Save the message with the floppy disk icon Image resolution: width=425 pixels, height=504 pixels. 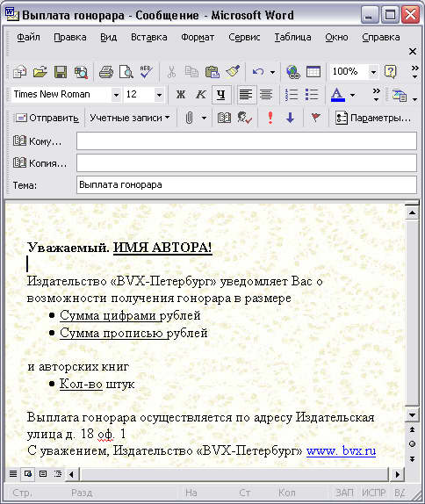tap(61, 72)
